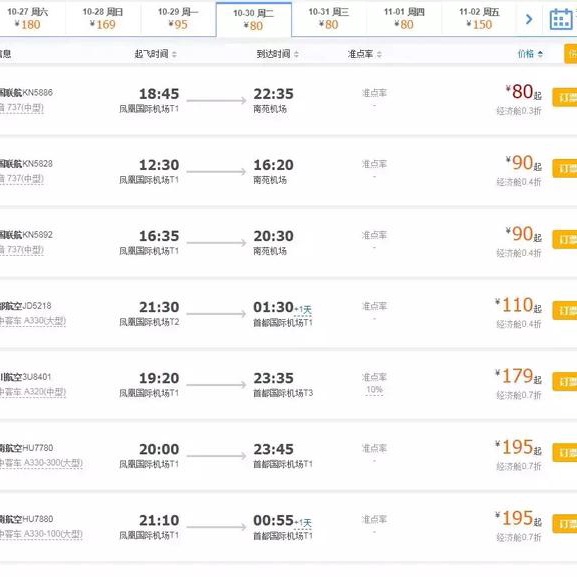
Task: Open the A330-300 aircraft info for HU7780
Action: click(x=41, y=463)
